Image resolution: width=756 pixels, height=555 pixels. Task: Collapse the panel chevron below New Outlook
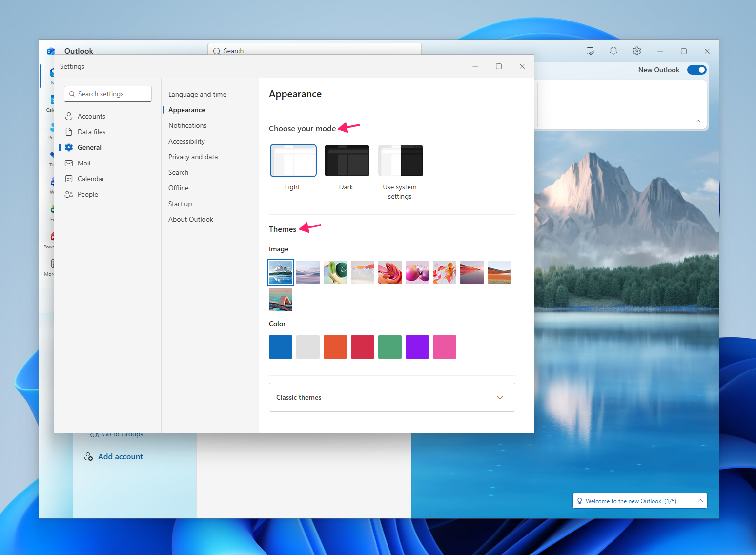pyautogui.click(x=698, y=121)
